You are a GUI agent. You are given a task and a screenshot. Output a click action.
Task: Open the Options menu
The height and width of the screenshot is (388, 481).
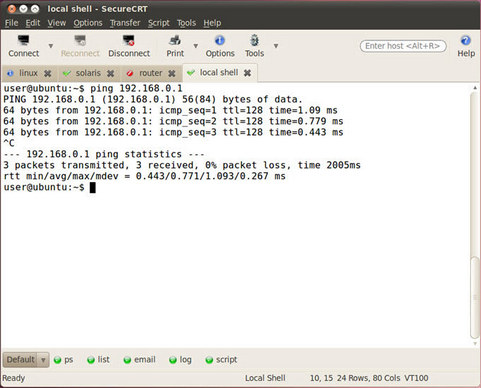tap(88, 23)
